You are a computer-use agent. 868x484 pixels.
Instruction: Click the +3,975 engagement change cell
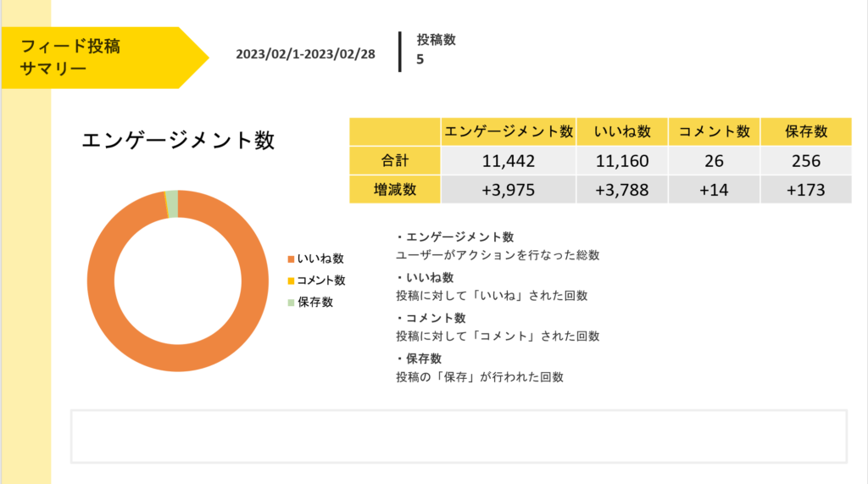[x=509, y=190]
